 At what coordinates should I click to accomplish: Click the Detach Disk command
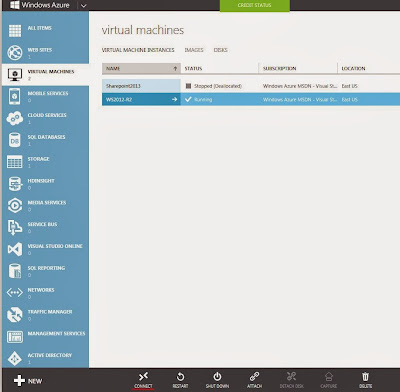coord(291,380)
